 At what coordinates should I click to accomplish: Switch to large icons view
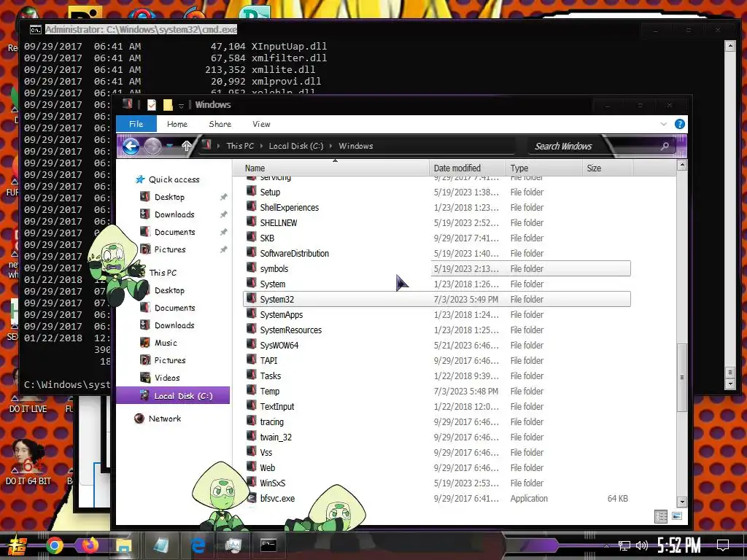click(676, 516)
